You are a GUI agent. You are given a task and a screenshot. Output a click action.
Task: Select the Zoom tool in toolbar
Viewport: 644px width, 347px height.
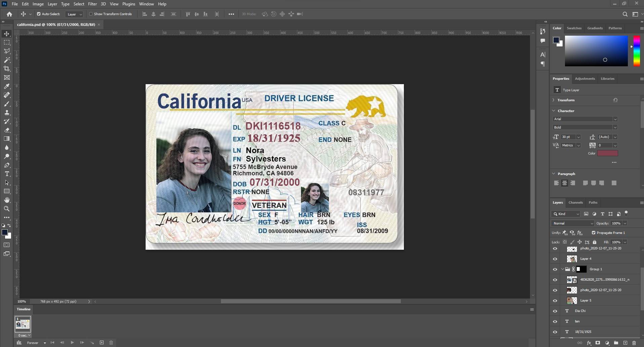coord(7,209)
